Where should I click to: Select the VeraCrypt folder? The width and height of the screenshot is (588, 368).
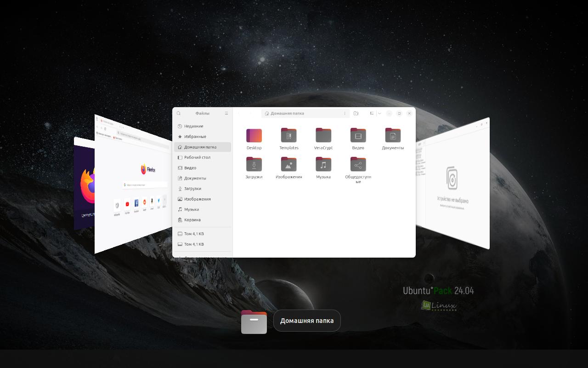pos(323,139)
